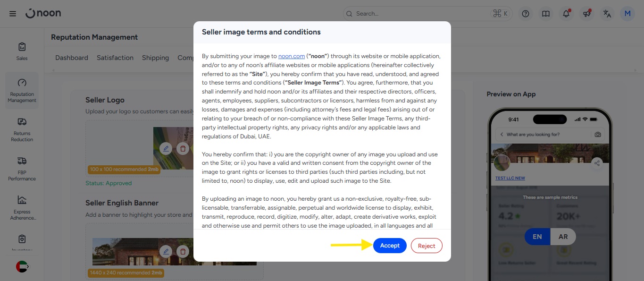The image size is (644, 281).
Task: Go to Sales in sidebar
Action: 22,51
